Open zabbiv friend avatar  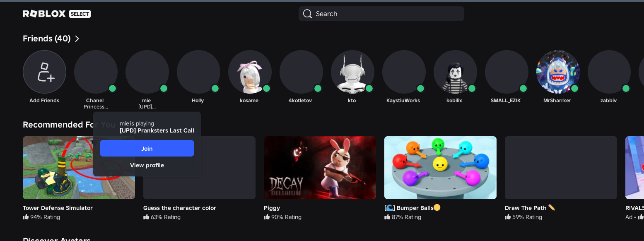click(609, 72)
